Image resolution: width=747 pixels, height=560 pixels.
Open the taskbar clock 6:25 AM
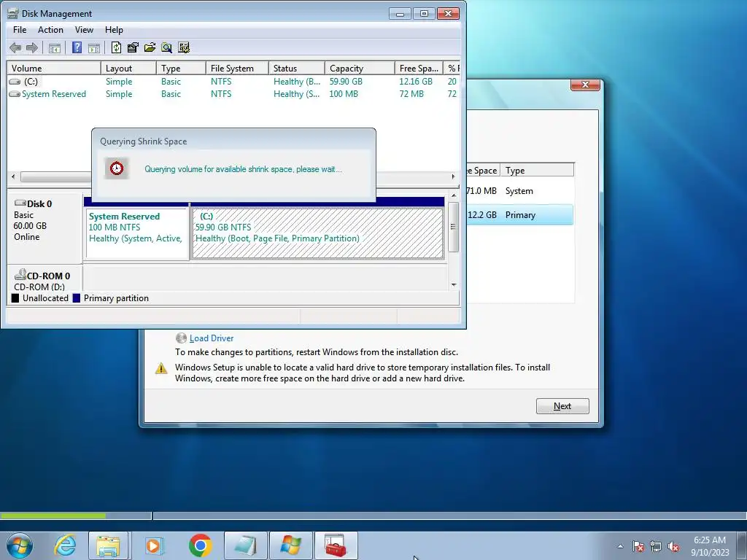pyautogui.click(x=710, y=546)
